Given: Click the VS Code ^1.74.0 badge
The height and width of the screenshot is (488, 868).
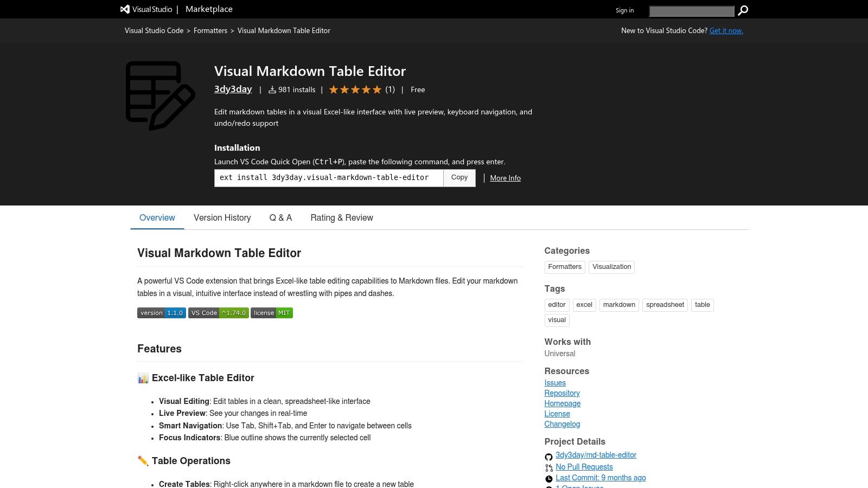Looking at the screenshot, I should pos(219,313).
